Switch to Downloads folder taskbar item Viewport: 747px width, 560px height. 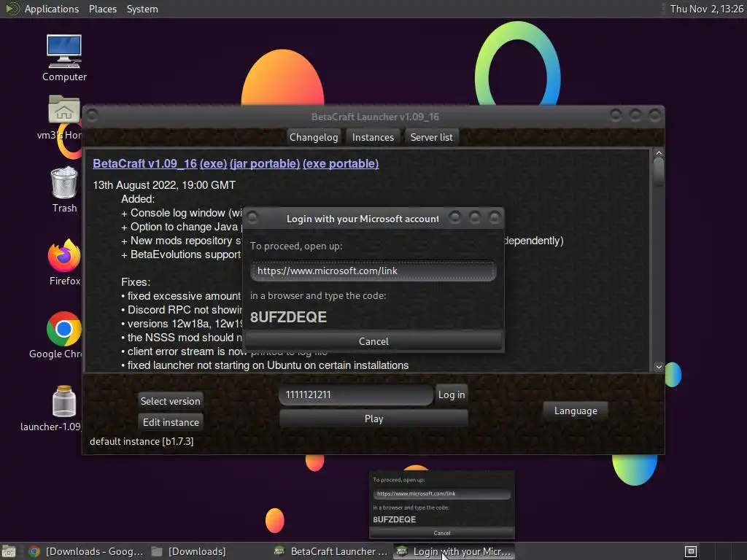[x=189, y=551]
